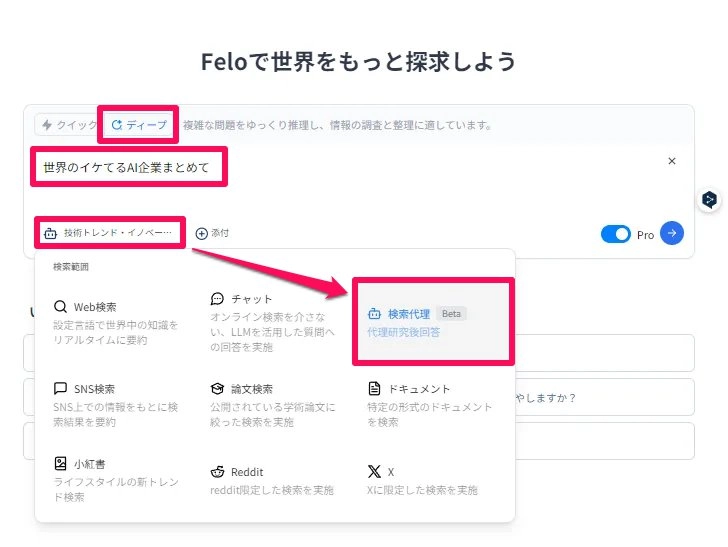Image resolution: width=728 pixels, height=547 pixels.
Task: Click the Reddit logo icon
Action: pyautogui.click(x=217, y=472)
